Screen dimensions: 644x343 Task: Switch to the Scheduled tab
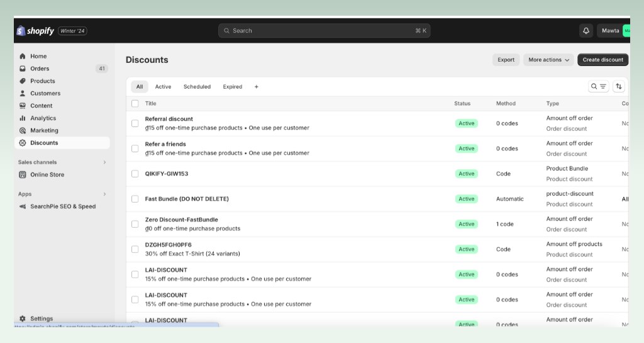(x=197, y=87)
